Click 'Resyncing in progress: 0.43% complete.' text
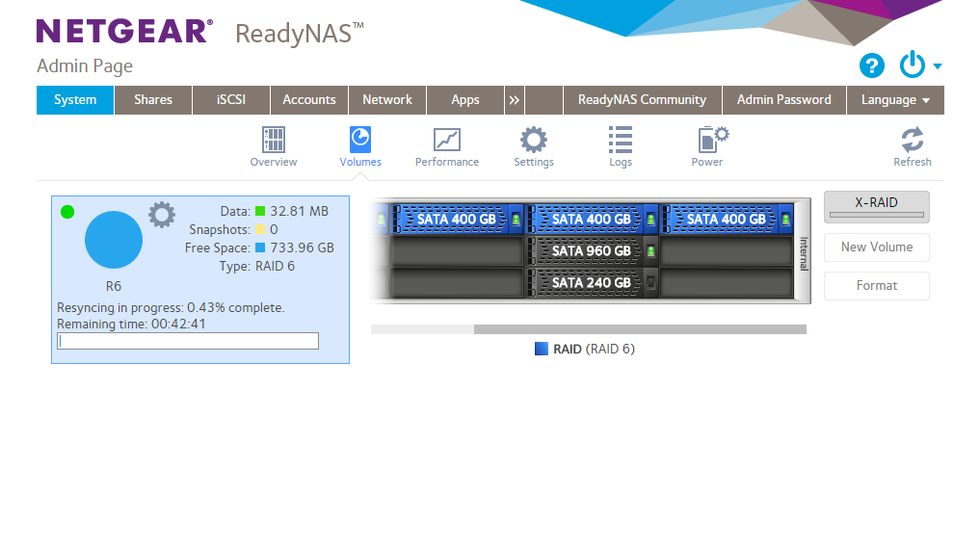The width and height of the screenshot is (980, 547). coord(171,308)
